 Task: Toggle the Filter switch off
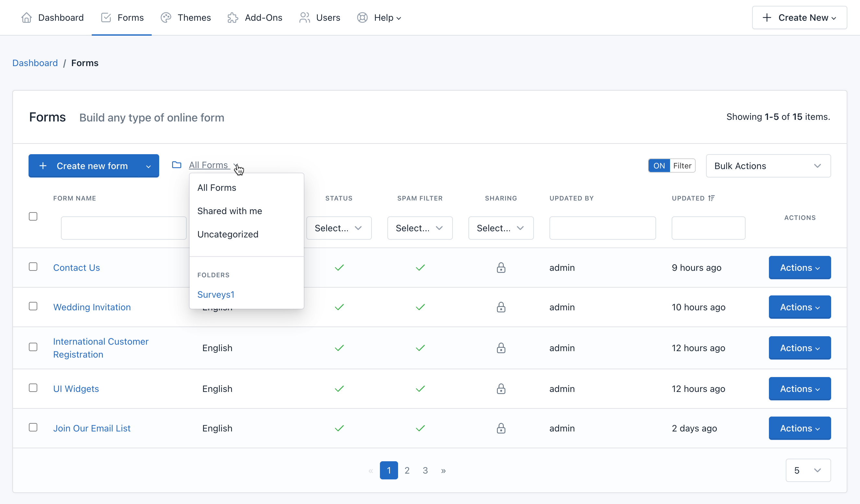tap(659, 166)
